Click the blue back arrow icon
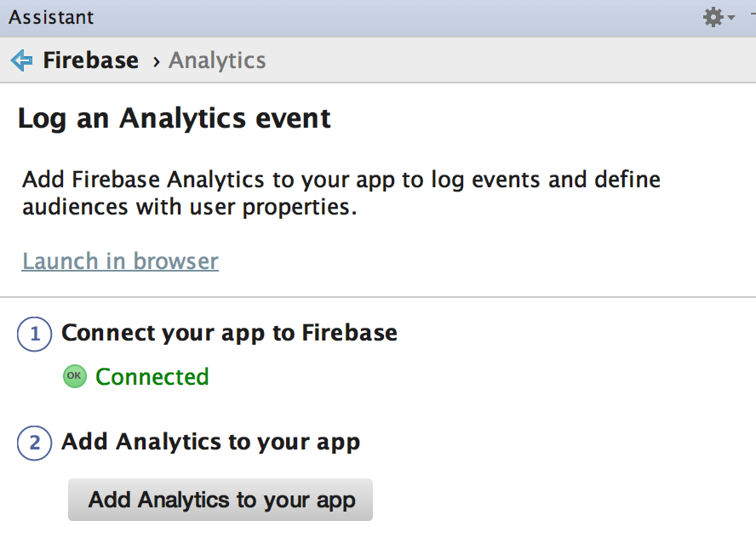 [x=21, y=60]
